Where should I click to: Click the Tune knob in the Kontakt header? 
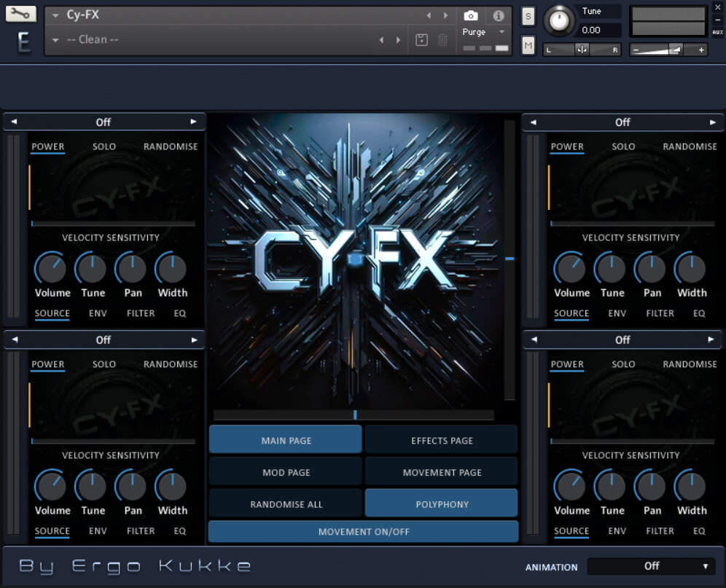coord(558,20)
